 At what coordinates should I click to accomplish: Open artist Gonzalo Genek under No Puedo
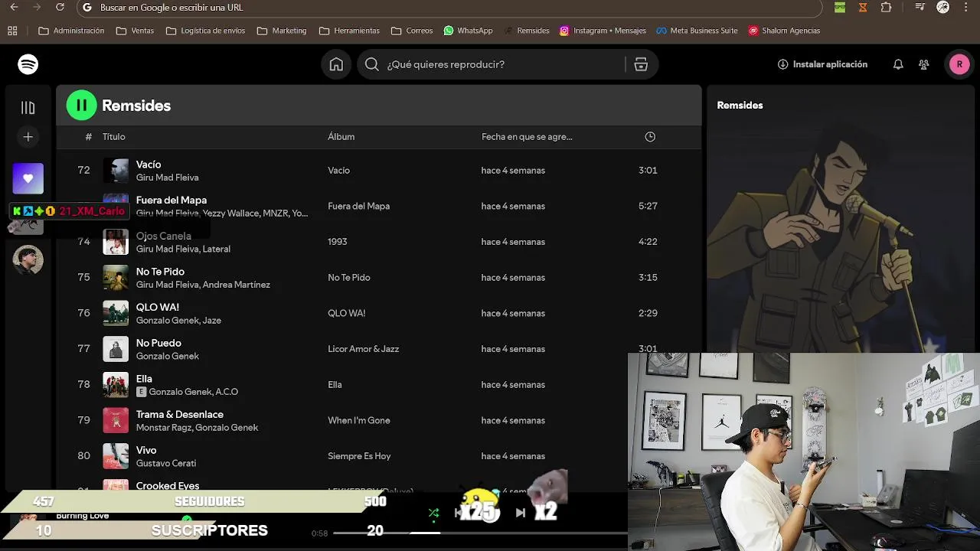(x=168, y=357)
